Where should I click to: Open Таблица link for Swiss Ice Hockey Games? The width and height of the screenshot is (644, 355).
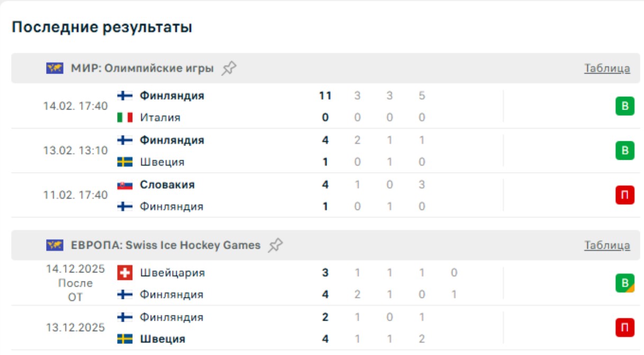(x=607, y=245)
